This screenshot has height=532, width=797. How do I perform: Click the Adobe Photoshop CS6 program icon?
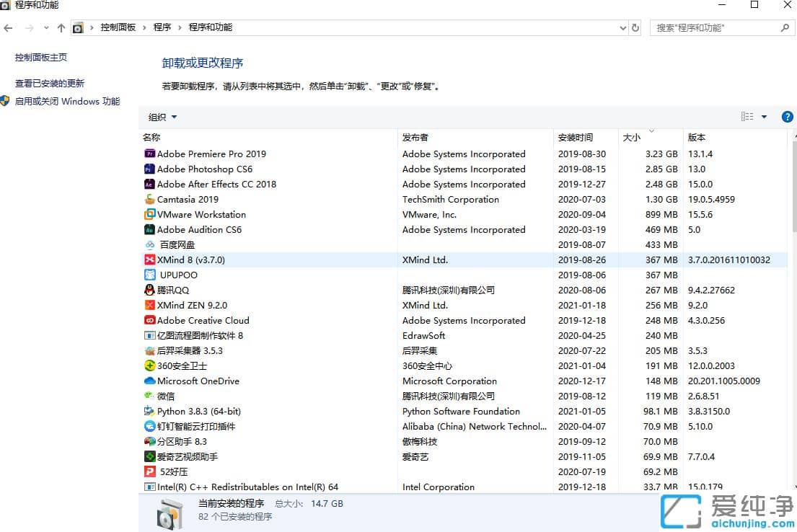point(149,169)
